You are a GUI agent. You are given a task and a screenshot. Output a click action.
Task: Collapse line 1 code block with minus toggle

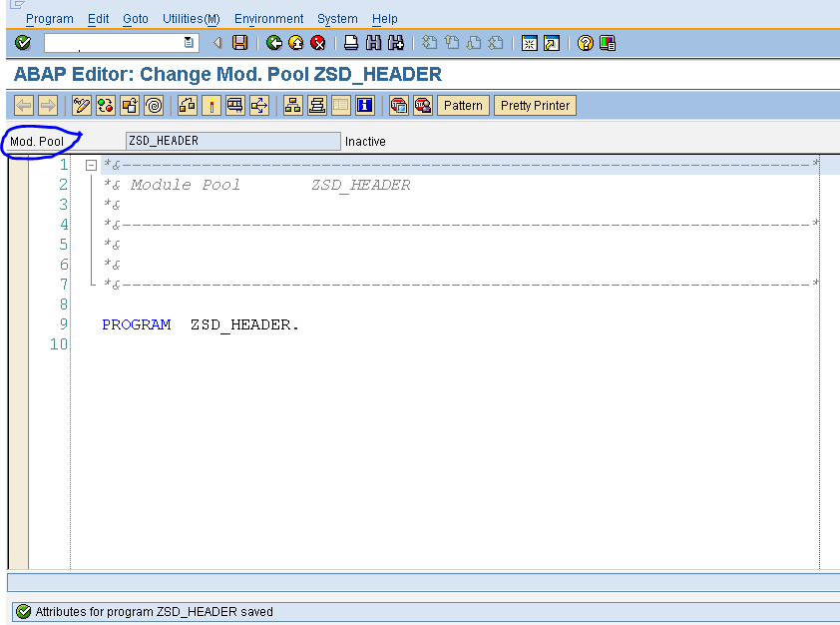90,164
